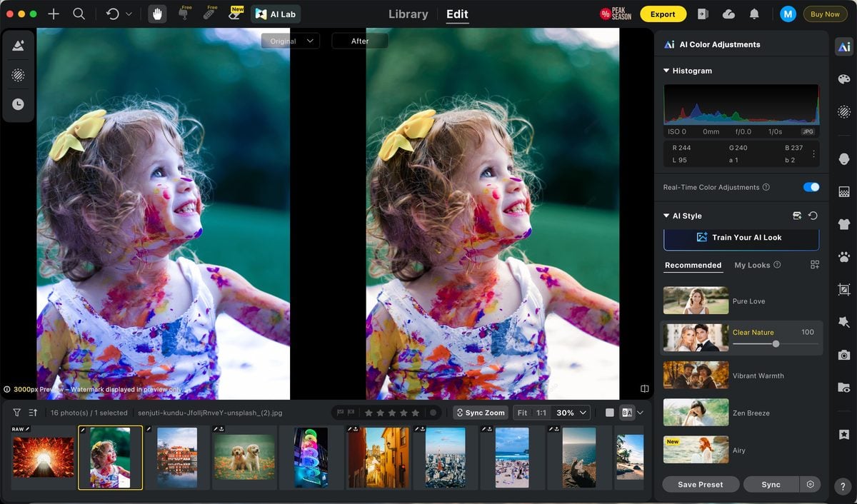Click the Save Preset button
The image size is (857, 504).
[700, 484]
